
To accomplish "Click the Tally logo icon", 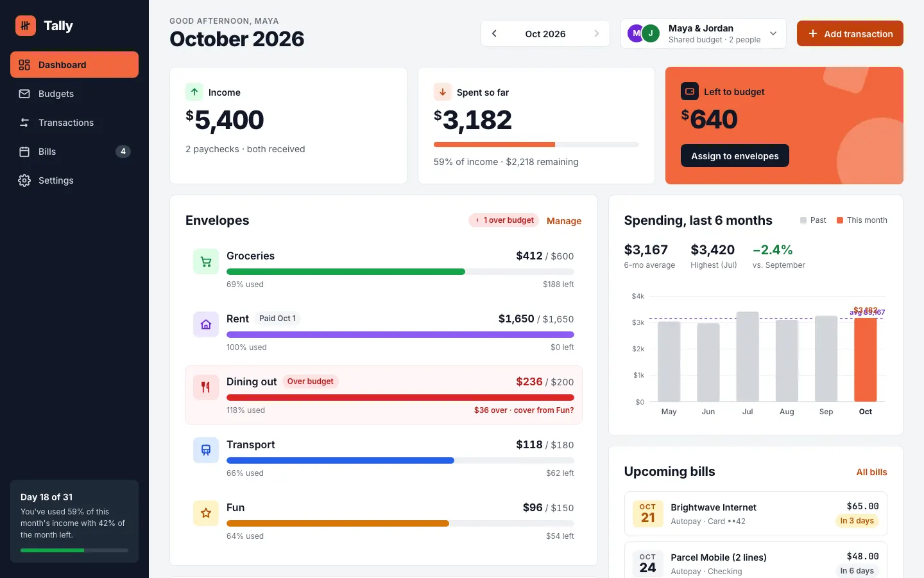I will [26, 26].
